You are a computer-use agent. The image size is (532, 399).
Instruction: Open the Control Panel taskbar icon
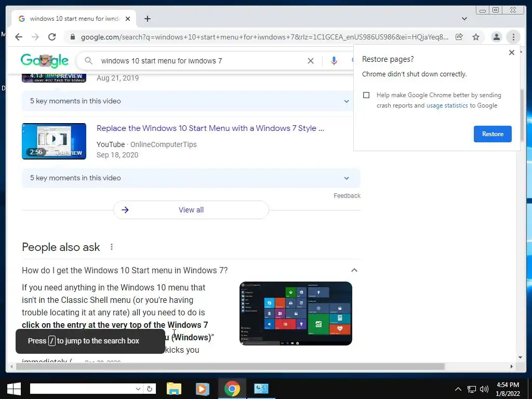[x=261, y=389]
